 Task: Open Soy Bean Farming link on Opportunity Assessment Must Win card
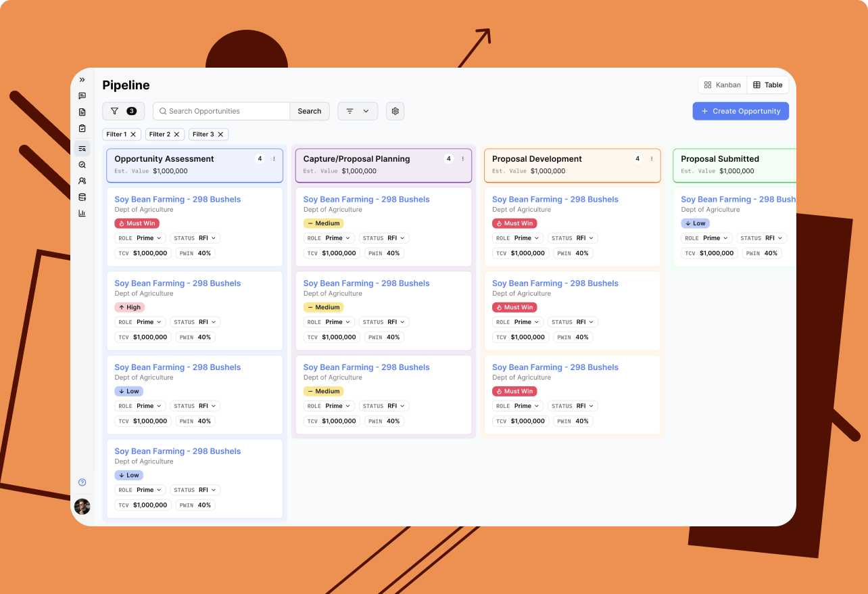click(178, 200)
